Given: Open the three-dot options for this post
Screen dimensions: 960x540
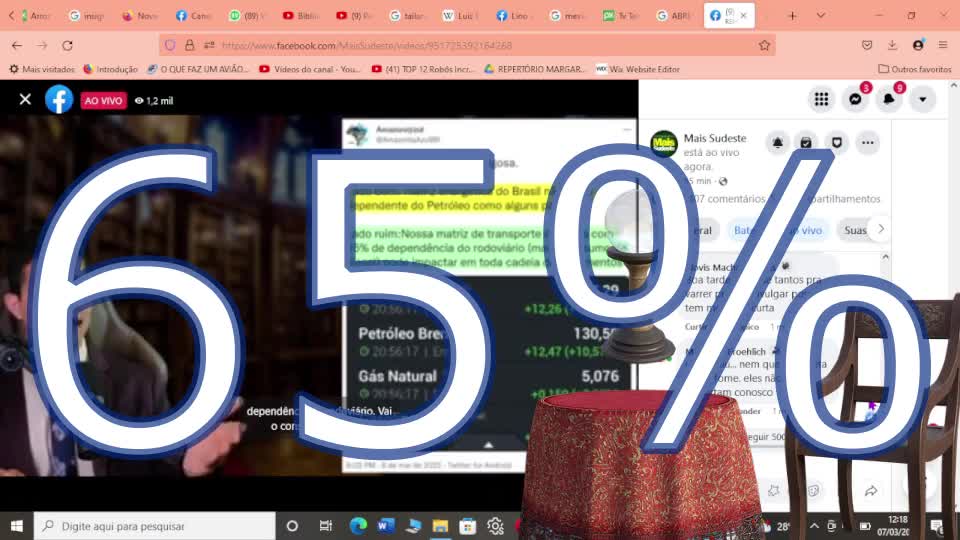Looking at the screenshot, I should click(x=868, y=143).
